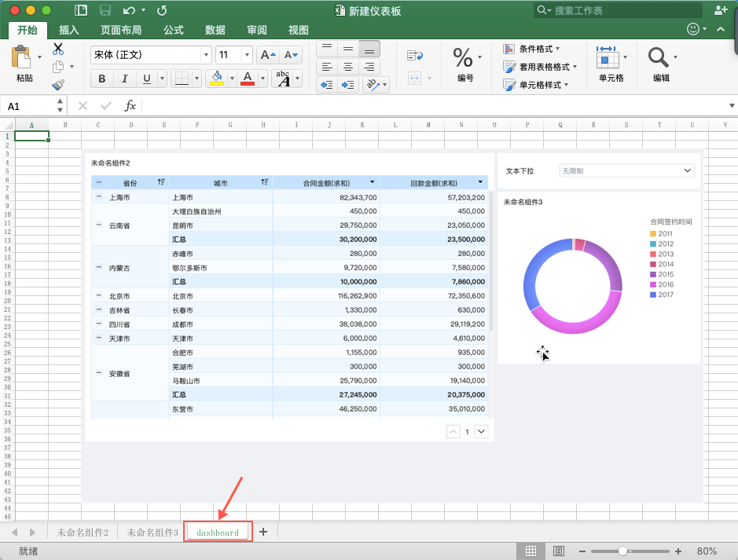Decrease indent icon
The width and height of the screenshot is (738, 560).
point(327,85)
